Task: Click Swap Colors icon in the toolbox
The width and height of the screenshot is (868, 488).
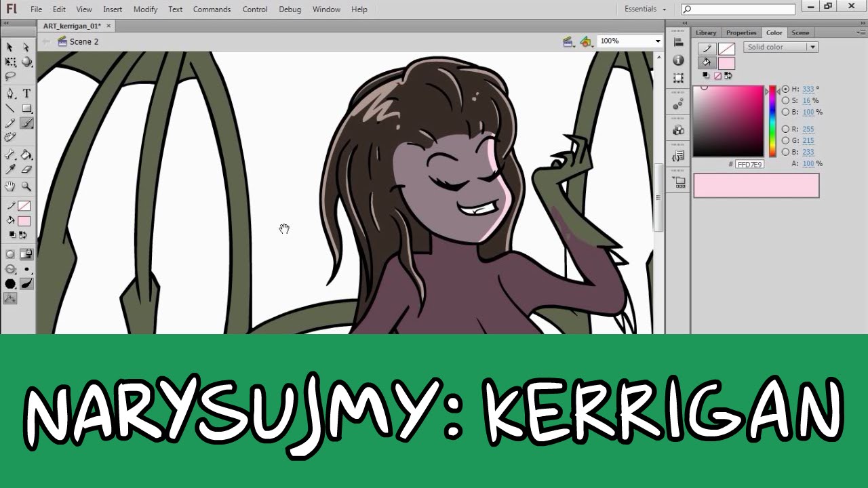Action: 22,235
